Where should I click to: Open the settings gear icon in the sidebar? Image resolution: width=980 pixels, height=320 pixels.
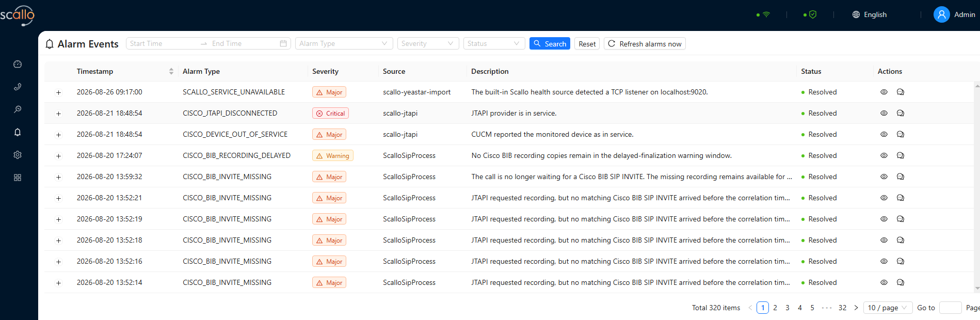18,155
